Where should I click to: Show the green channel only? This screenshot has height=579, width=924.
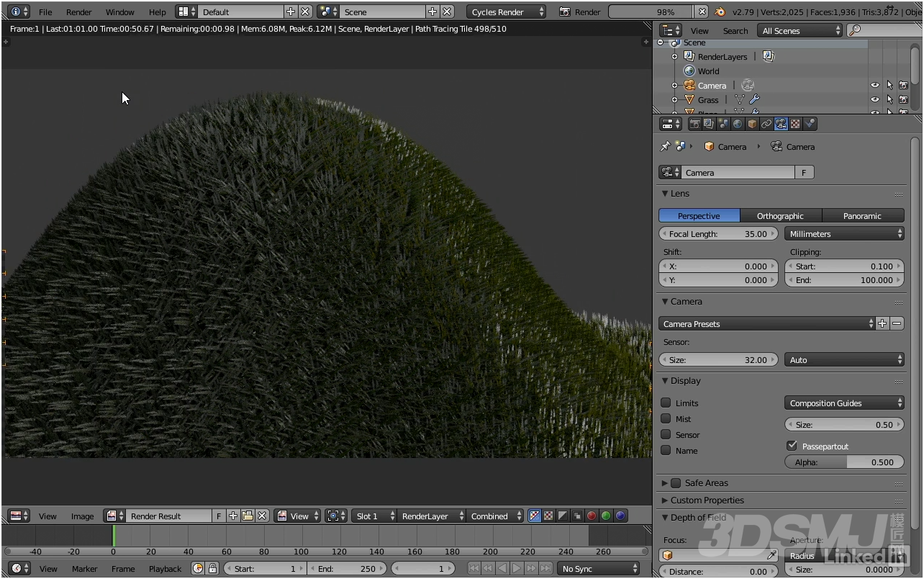coord(606,516)
